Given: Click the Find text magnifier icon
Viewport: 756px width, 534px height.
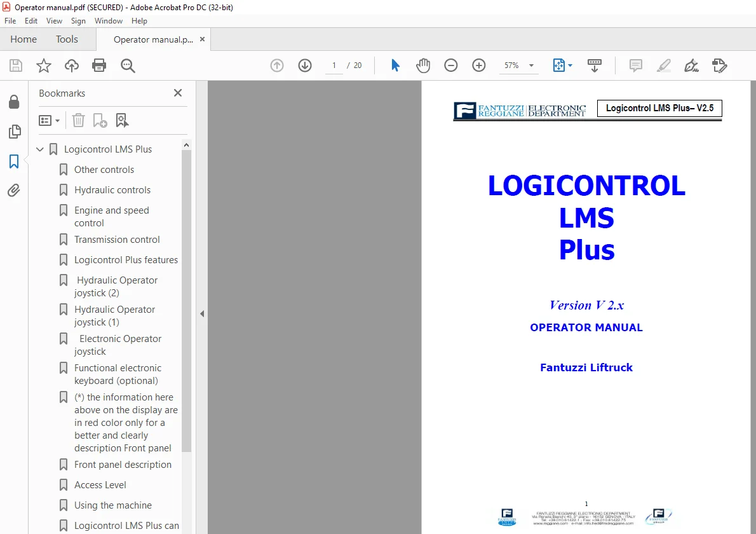Looking at the screenshot, I should click(x=128, y=65).
